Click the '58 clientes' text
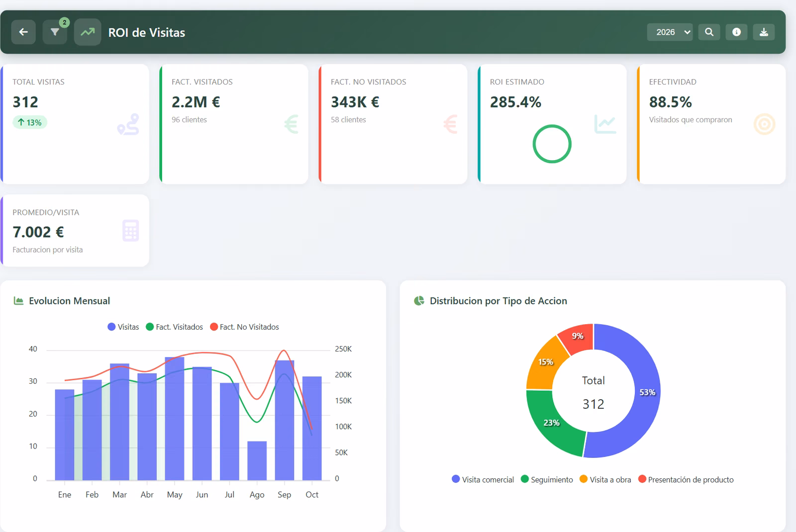 (348, 120)
